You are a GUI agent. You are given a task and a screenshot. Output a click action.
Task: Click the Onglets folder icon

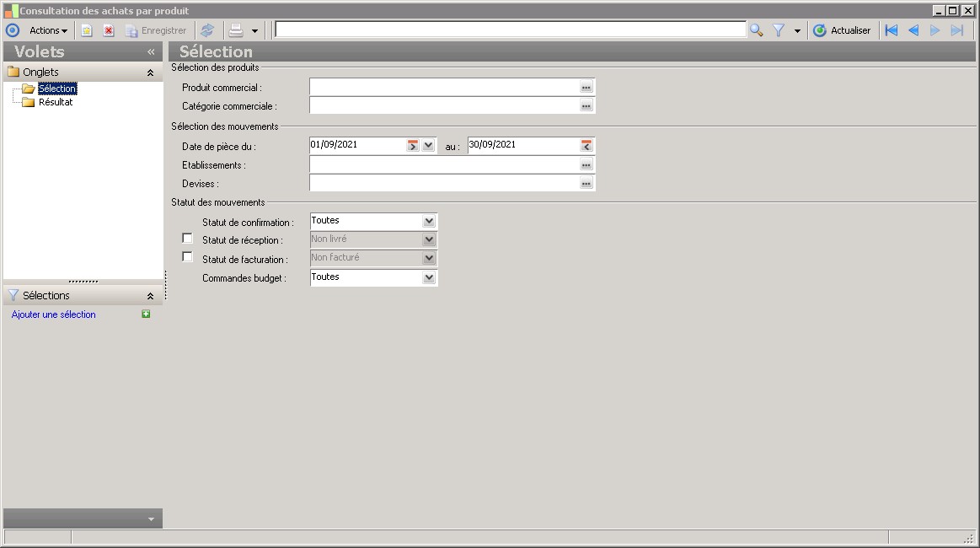click(x=13, y=72)
